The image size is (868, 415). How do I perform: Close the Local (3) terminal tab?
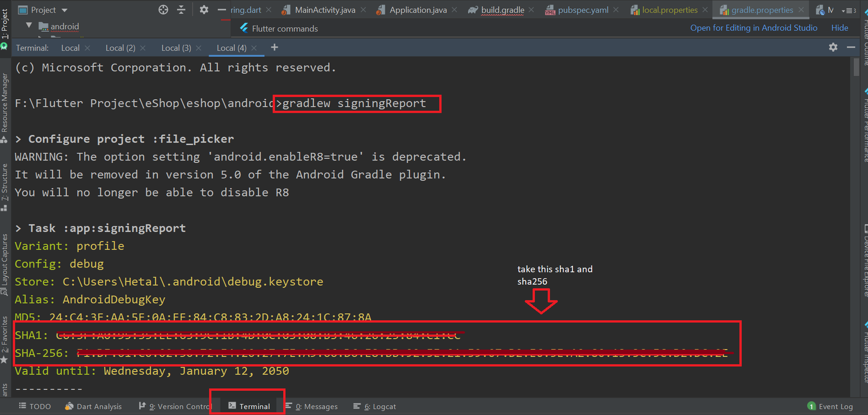199,48
